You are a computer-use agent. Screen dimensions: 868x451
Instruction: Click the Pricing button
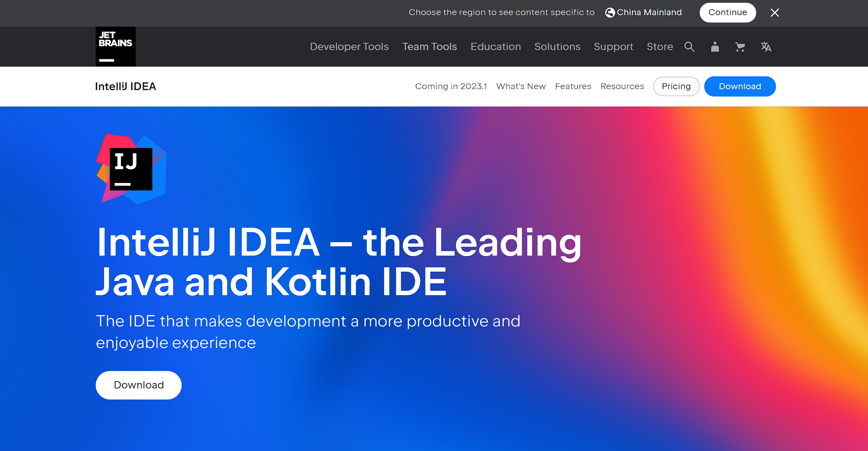tap(676, 86)
